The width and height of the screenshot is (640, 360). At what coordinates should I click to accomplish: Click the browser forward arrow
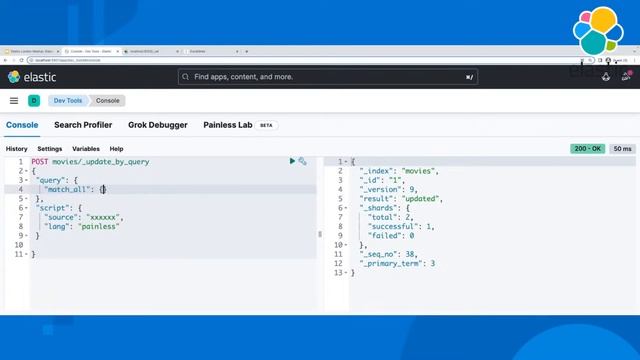coord(13,60)
